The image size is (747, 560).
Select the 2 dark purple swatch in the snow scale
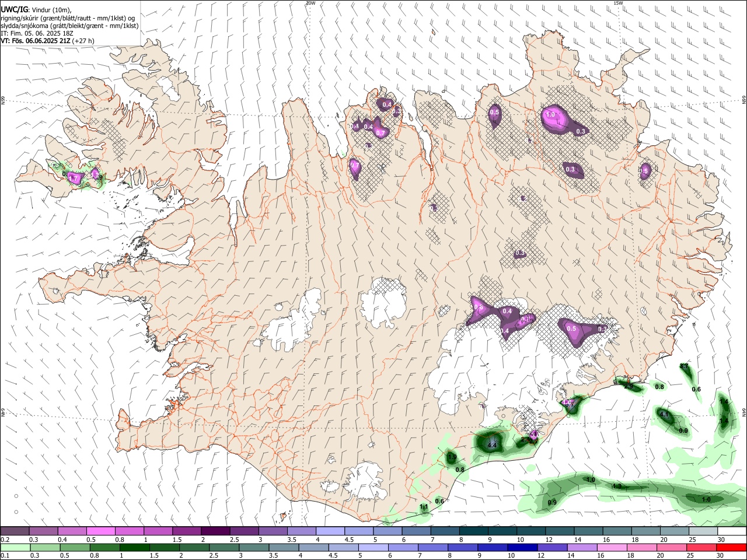[215, 531]
